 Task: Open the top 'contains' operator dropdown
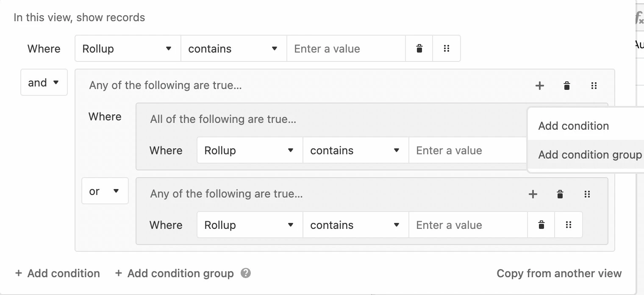pos(234,48)
